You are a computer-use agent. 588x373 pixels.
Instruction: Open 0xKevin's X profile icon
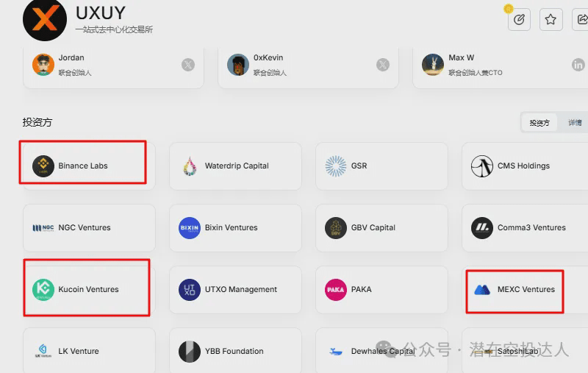tap(382, 65)
